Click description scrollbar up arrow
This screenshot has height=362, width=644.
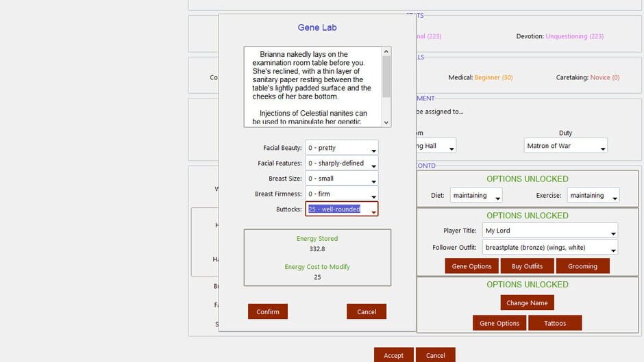[x=386, y=51]
